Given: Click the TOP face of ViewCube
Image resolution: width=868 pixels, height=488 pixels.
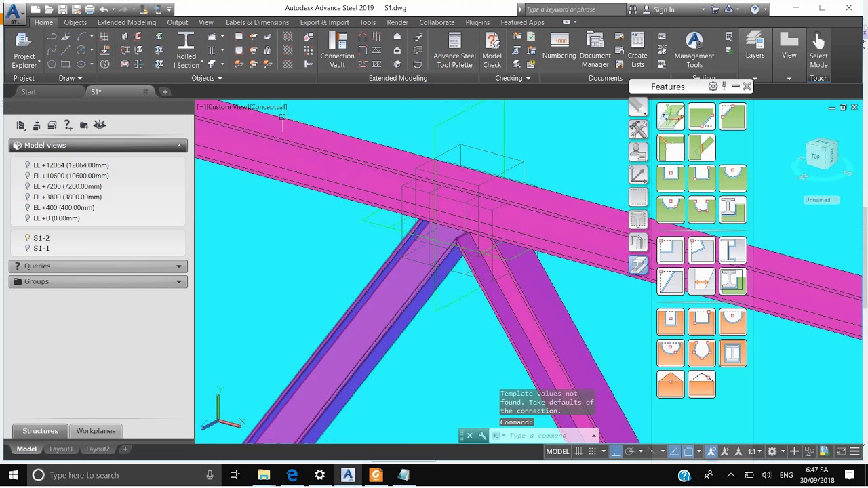Looking at the screenshot, I should [x=816, y=157].
